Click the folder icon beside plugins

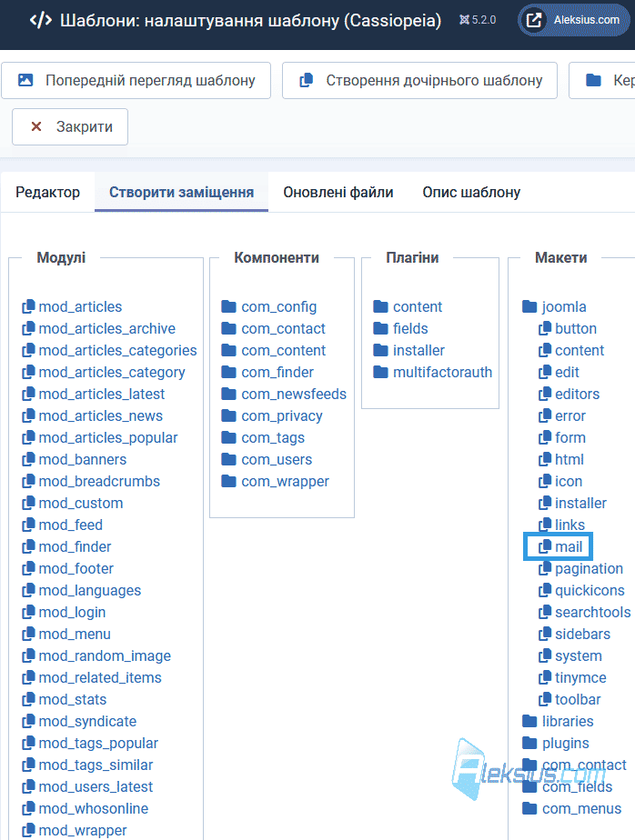pyautogui.click(x=529, y=743)
